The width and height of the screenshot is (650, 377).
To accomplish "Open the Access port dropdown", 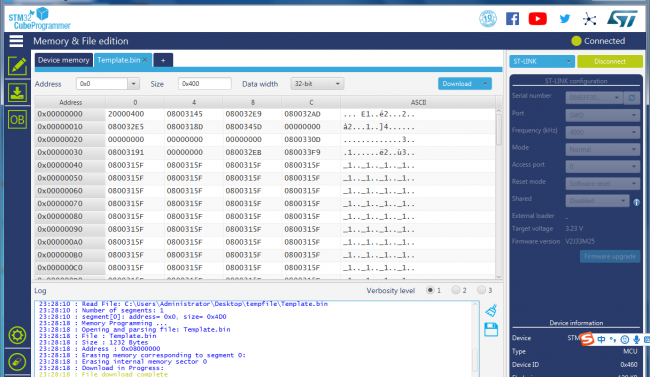I will [602, 166].
